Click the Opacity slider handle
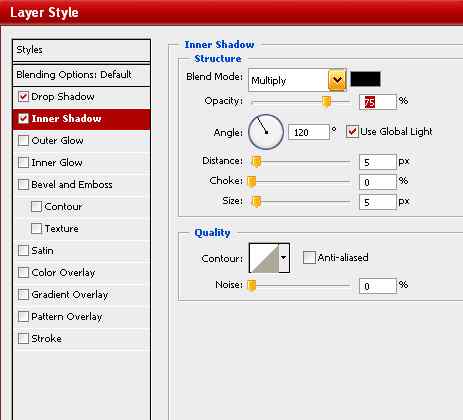 point(327,102)
